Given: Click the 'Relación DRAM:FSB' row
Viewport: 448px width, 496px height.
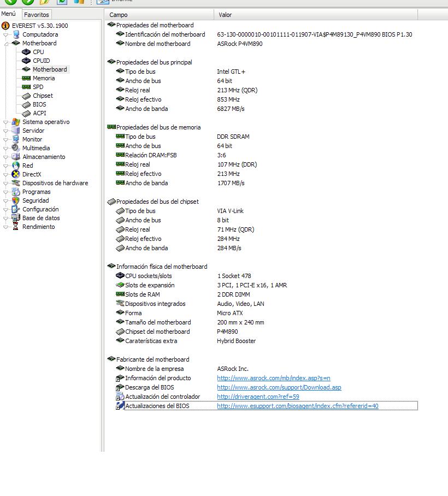Looking at the screenshot, I should [261, 155].
